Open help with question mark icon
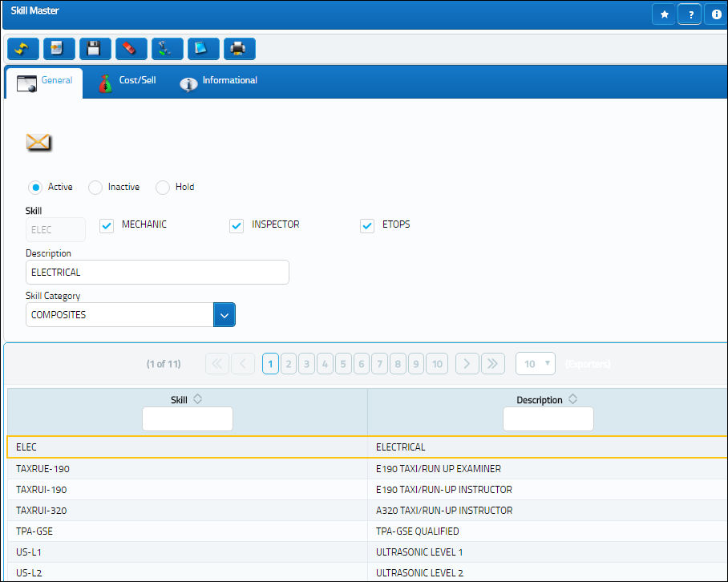The width and height of the screenshot is (728, 582). click(x=690, y=14)
